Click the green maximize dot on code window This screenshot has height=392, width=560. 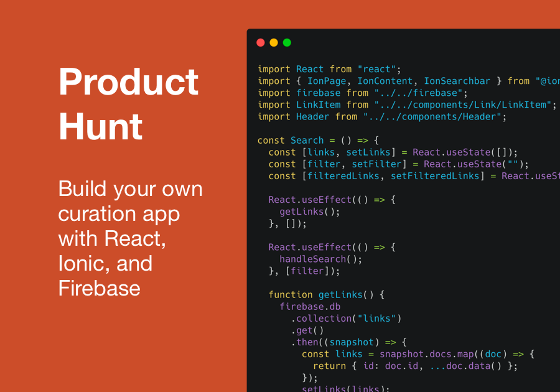coord(287,43)
